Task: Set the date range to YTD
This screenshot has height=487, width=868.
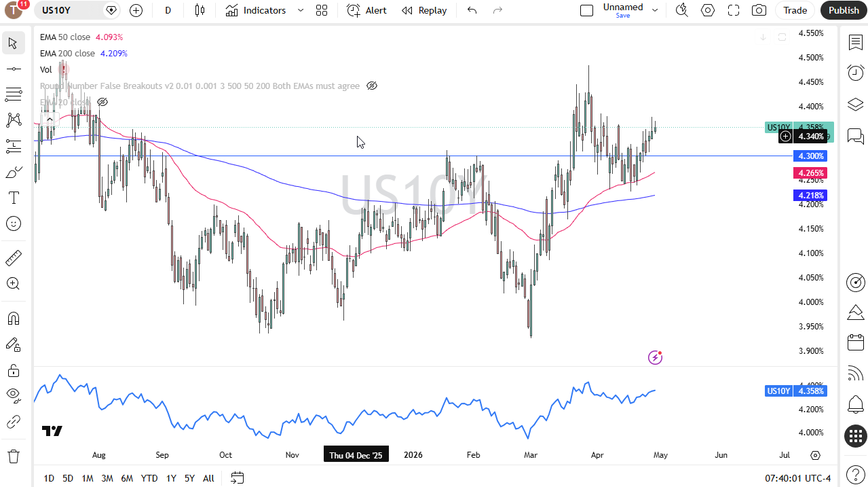Action: 149,478
